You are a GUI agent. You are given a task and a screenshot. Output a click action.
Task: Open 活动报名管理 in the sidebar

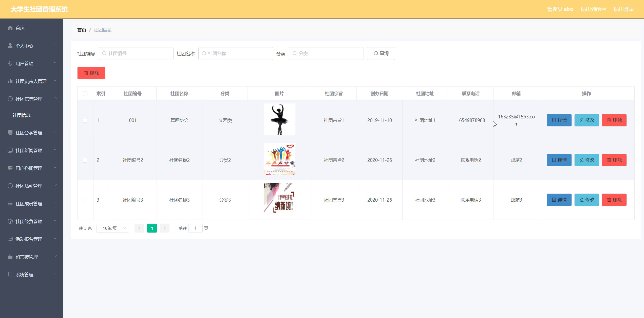pos(32,239)
